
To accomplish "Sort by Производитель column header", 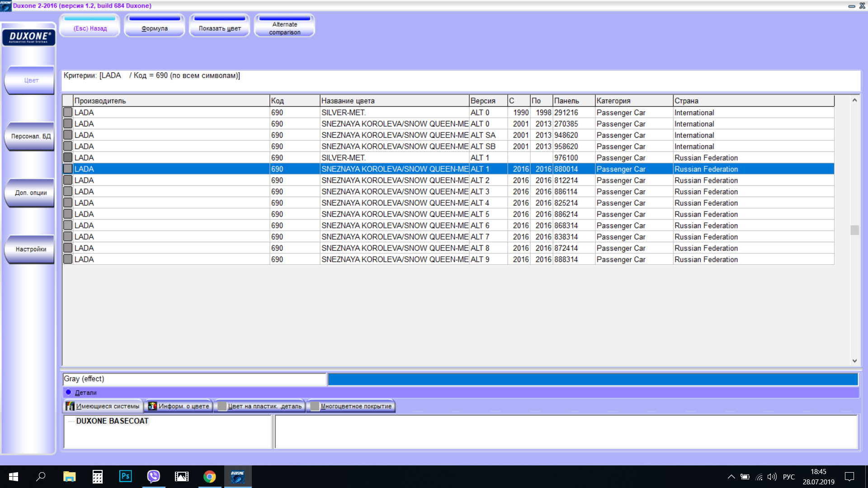I will click(x=171, y=101).
